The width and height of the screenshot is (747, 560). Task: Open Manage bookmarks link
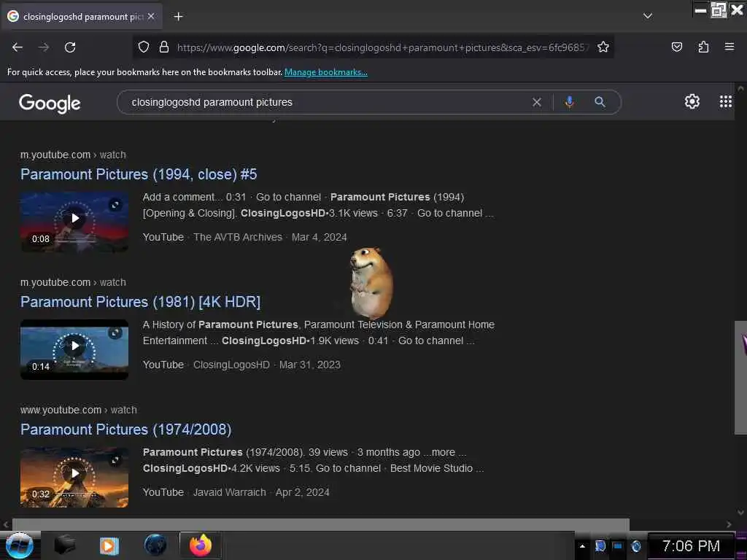click(326, 72)
